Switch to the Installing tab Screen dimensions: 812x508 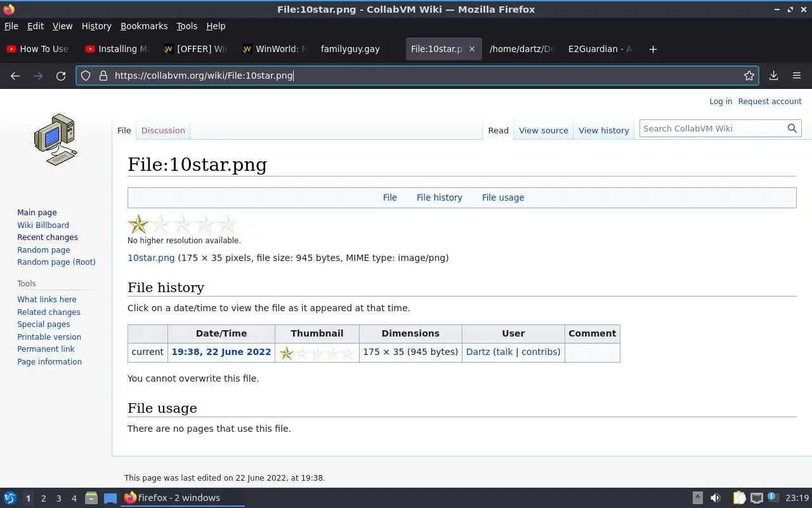(117, 49)
